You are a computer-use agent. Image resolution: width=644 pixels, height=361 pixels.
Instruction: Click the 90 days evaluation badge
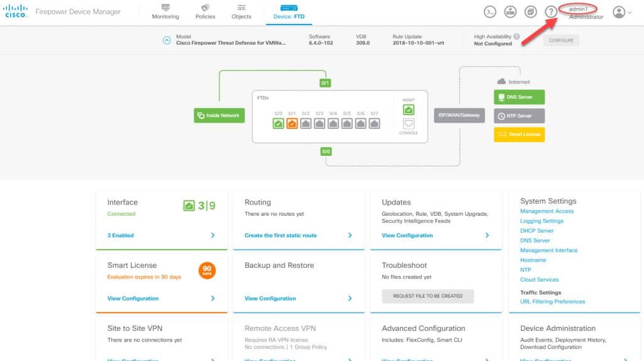coord(207,270)
